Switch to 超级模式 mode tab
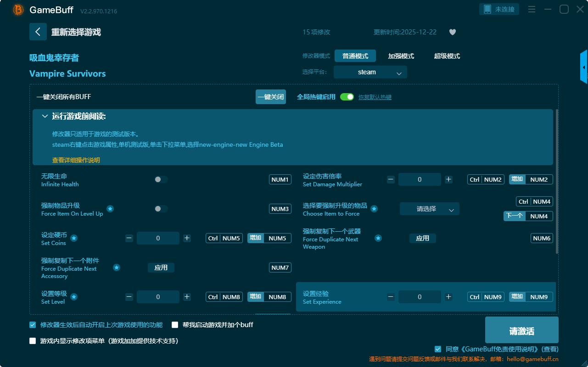This screenshot has height=367, width=588. (447, 56)
